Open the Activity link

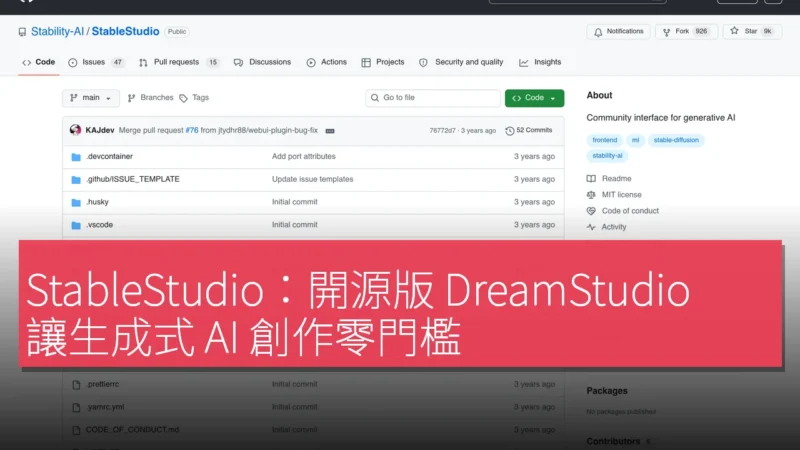click(614, 227)
